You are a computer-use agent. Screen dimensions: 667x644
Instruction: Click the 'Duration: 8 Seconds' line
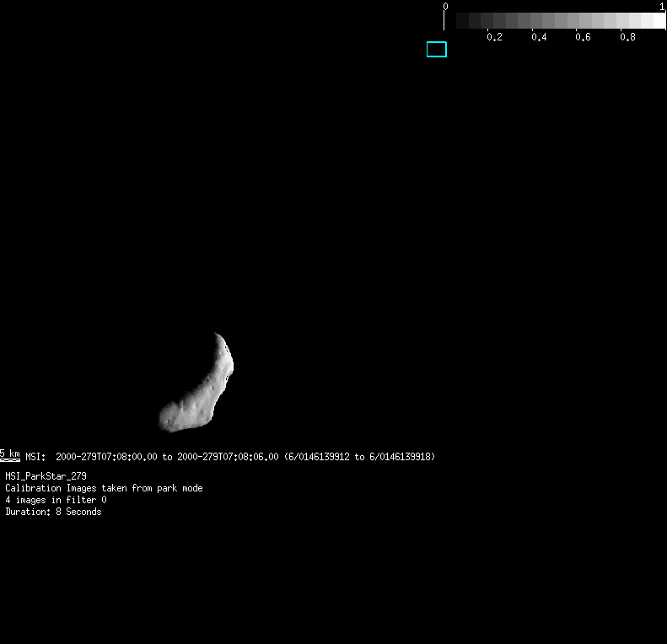(53, 512)
